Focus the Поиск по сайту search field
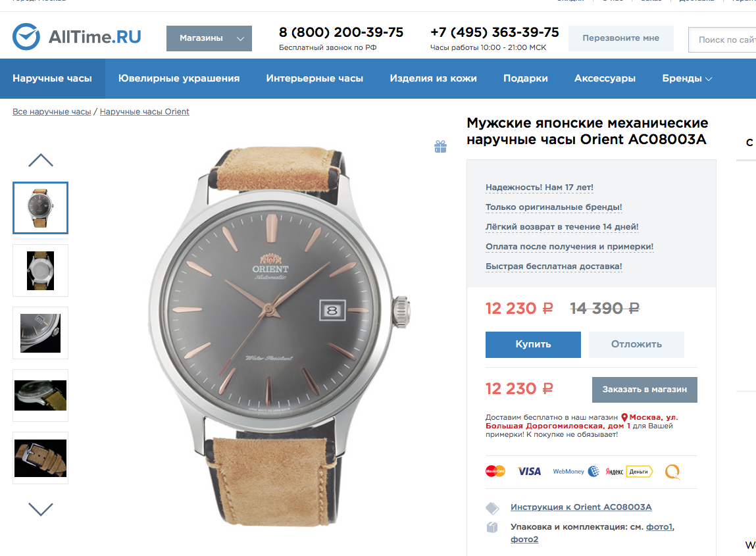Screen dimensions: 756x556 [x=722, y=39]
